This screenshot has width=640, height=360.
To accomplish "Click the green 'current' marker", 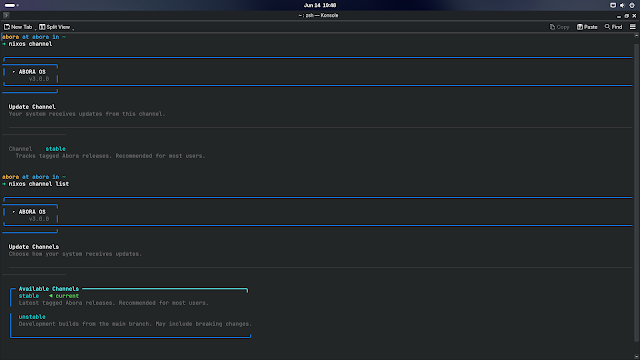I will pyautogui.click(x=64, y=296).
